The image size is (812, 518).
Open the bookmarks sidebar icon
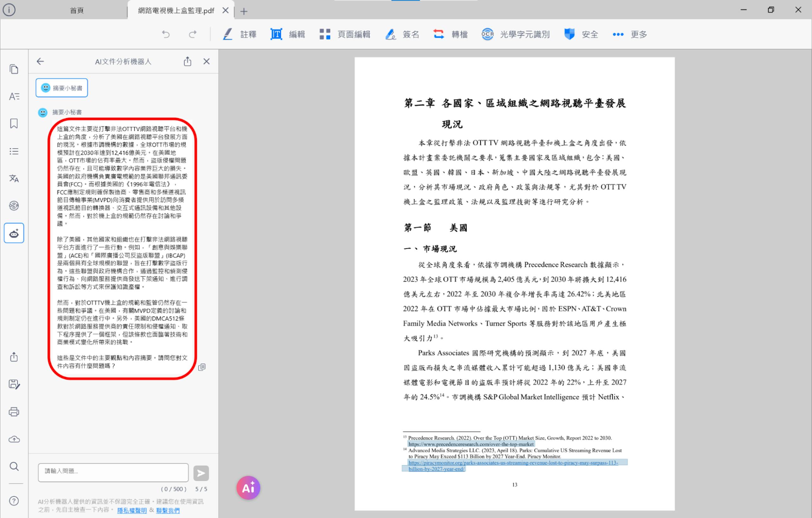coord(14,123)
